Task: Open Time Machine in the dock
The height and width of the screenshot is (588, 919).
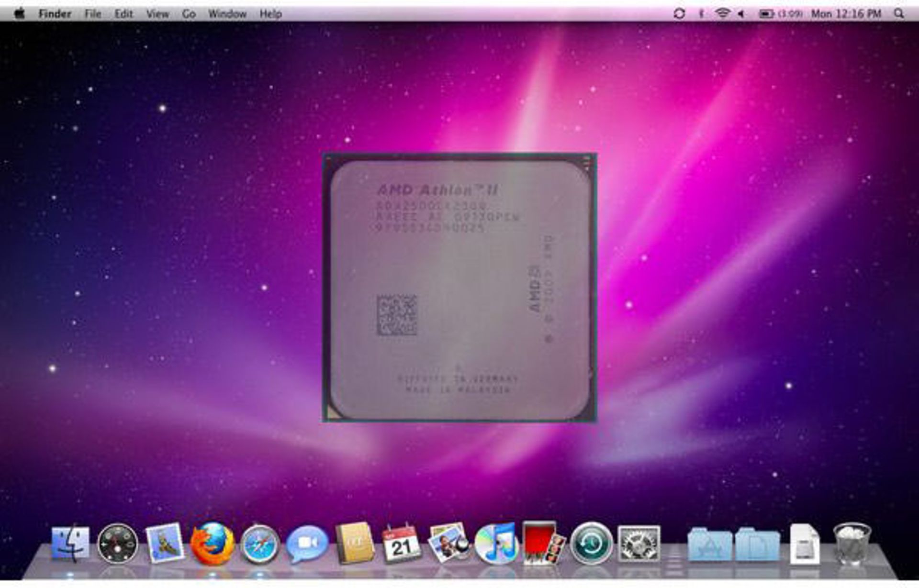Action: [x=591, y=544]
